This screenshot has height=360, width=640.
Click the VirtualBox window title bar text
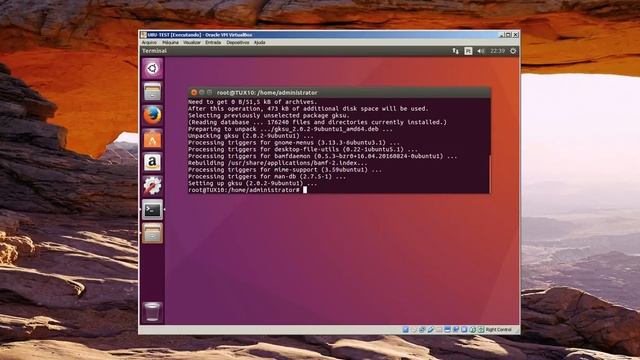pyautogui.click(x=200, y=35)
